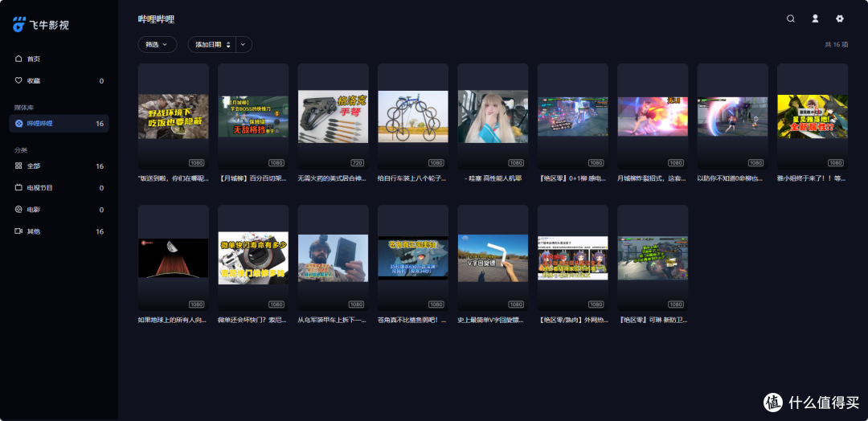
Task: Open the 微单快门寿命有多少 thumbnail
Action: tap(253, 258)
